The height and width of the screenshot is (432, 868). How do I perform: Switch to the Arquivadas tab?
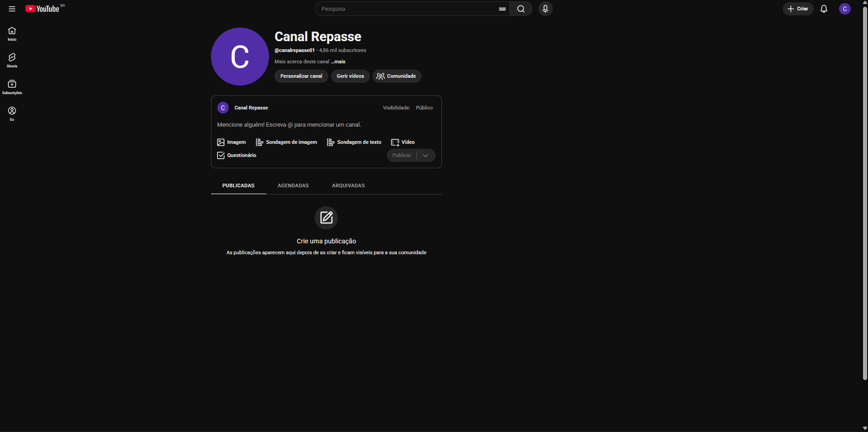pyautogui.click(x=348, y=185)
